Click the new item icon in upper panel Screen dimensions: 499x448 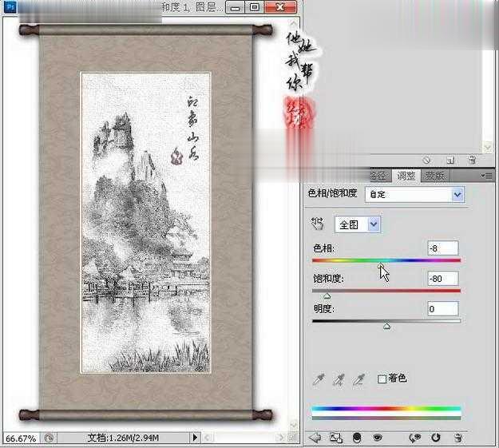[x=450, y=160]
